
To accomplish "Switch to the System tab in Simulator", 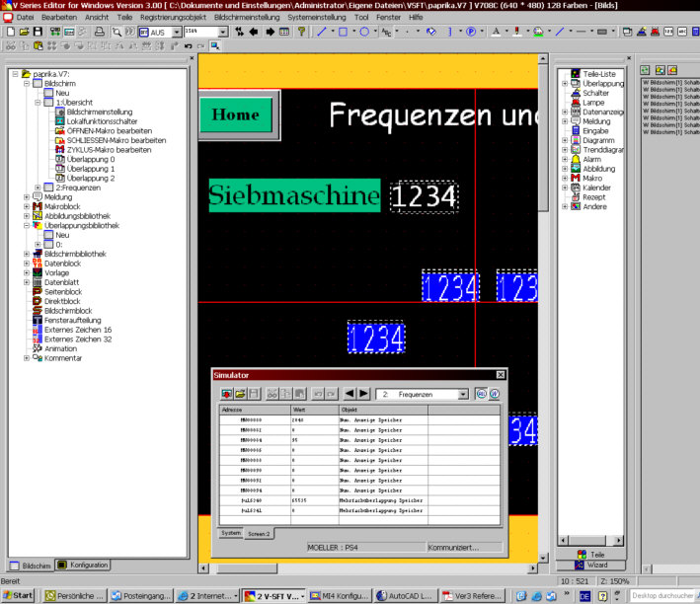I will click(x=229, y=533).
